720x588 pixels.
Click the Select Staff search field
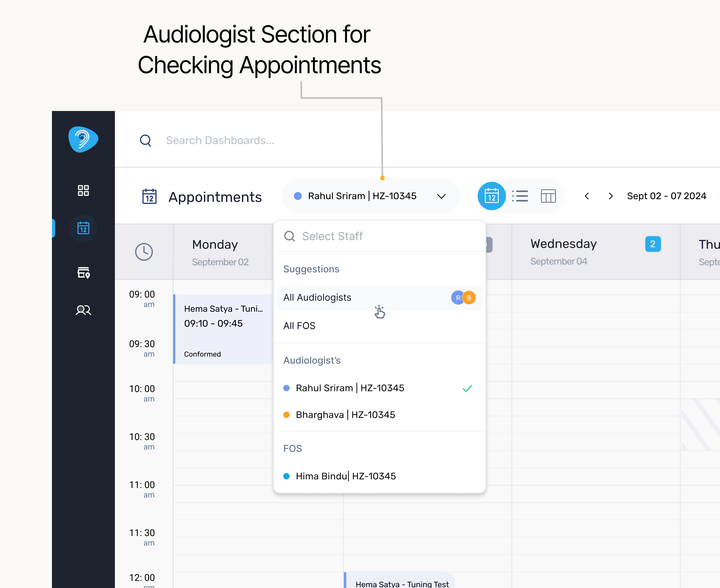click(379, 236)
